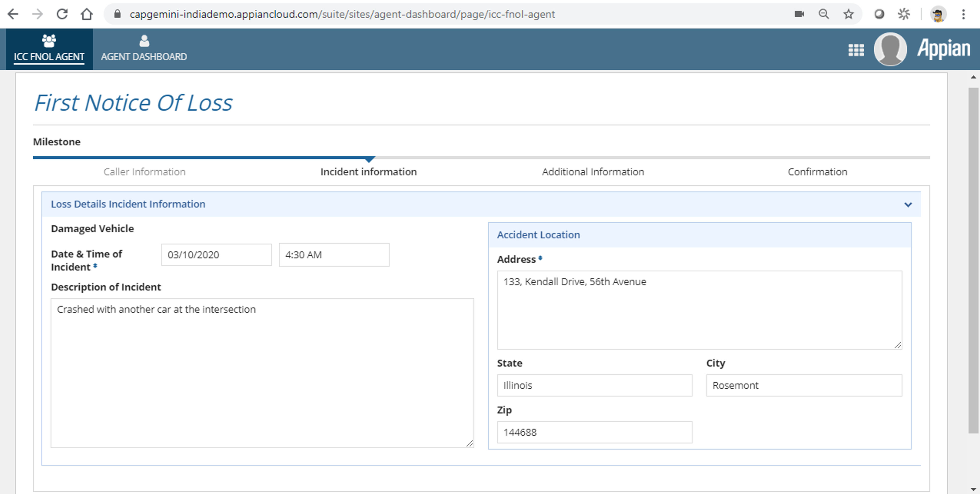Click the Appian starburst extension icon
This screenshot has width=980, height=494.
point(904,14)
